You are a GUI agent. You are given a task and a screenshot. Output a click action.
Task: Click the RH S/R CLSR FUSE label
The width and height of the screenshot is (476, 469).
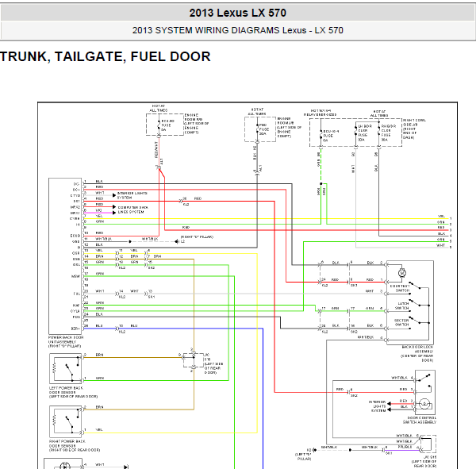click(x=389, y=133)
